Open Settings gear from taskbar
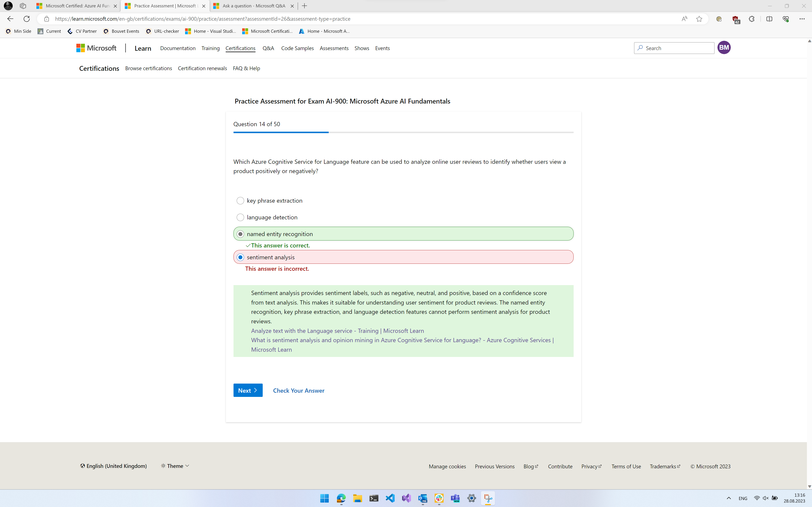This screenshot has height=507, width=812. (x=472, y=498)
